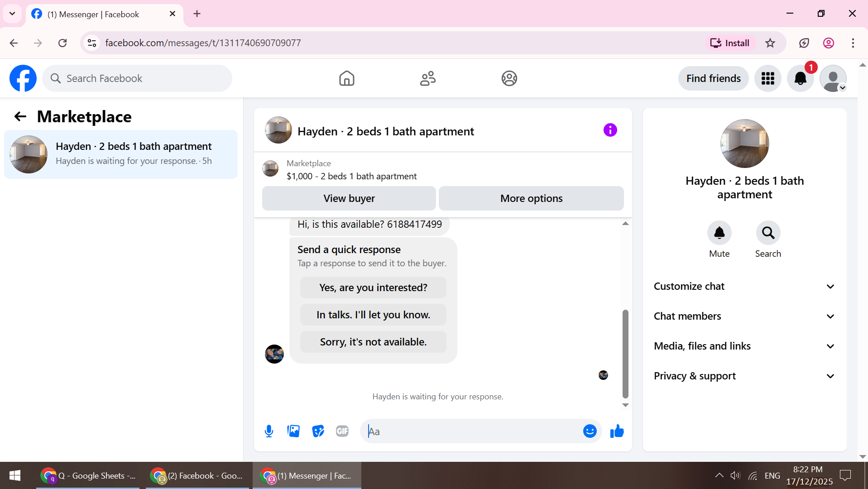
Task: Click More options button
Action: coord(532,198)
